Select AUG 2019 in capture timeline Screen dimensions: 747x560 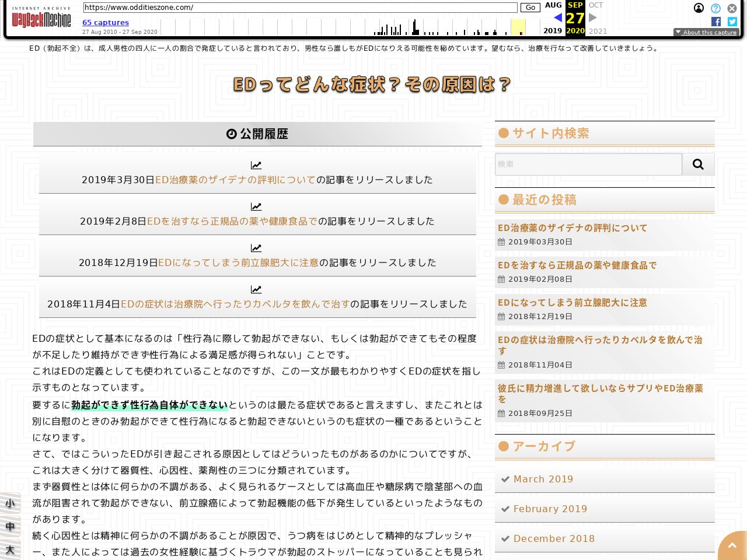click(x=553, y=5)
